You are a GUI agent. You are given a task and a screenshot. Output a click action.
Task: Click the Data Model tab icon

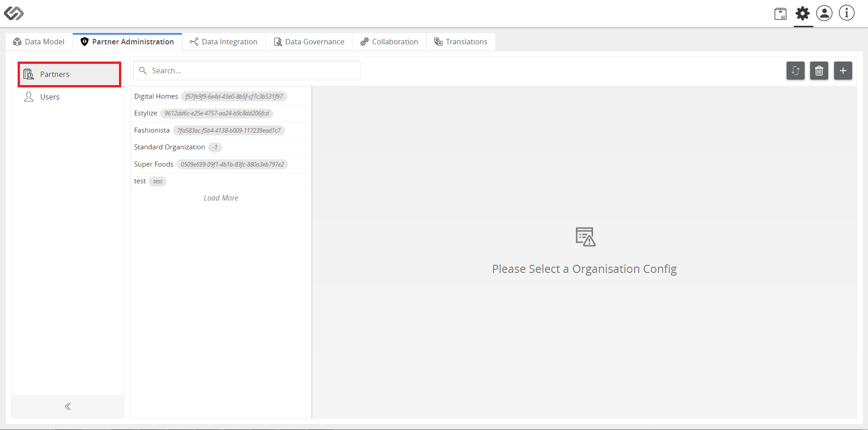(x=17, y=42)
